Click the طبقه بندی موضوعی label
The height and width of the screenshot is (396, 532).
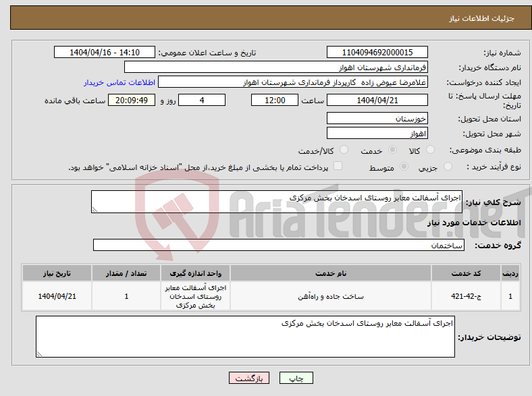point(485,150)
